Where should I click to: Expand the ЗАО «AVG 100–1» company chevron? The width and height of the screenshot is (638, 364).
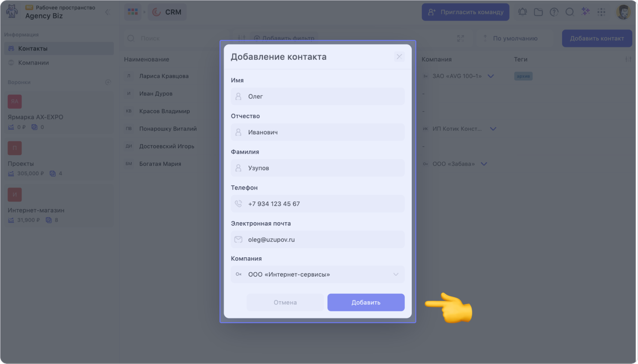pos(491,76)
